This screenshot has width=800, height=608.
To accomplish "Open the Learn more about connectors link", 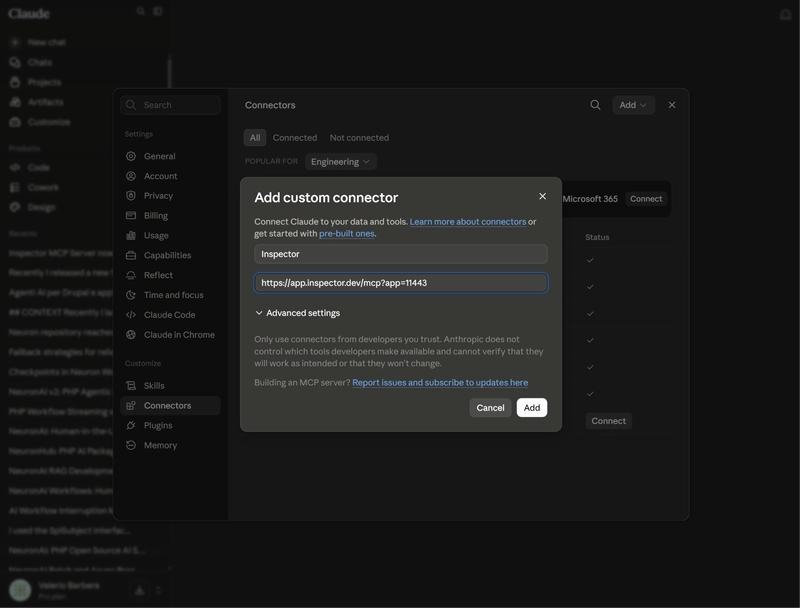I will click(468, 222).
